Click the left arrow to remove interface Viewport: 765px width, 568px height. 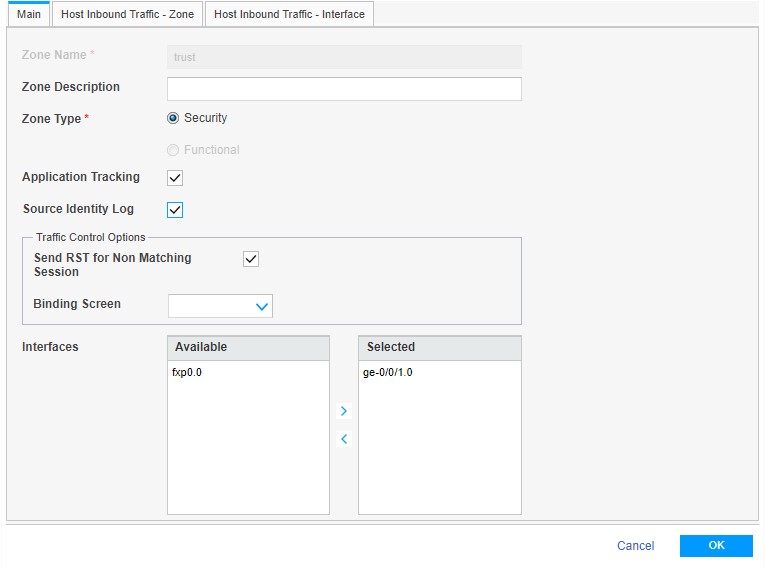pyautogui.click(x=344, y=439)
